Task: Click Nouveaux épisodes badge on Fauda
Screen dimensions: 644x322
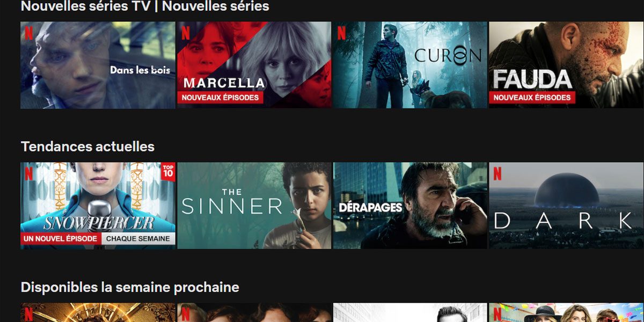Action: pos(532,98)
